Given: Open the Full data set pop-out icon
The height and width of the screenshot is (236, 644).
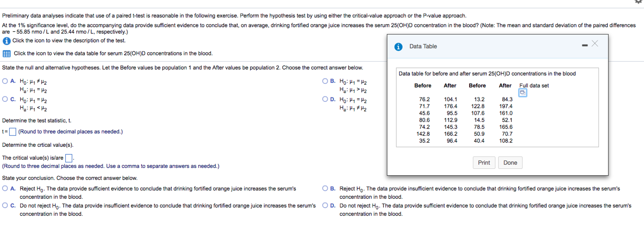Looking at the screenshot, I should 522,93.
